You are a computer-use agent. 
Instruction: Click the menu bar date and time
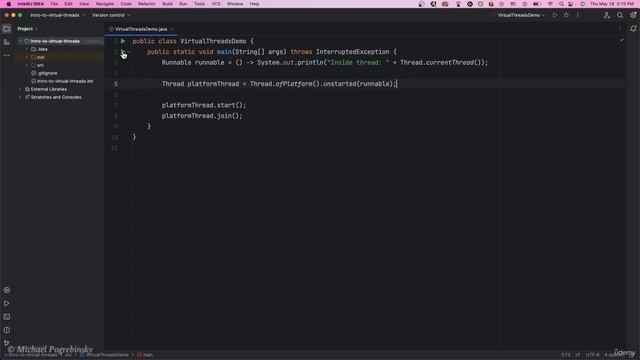(x=612, y=4)
